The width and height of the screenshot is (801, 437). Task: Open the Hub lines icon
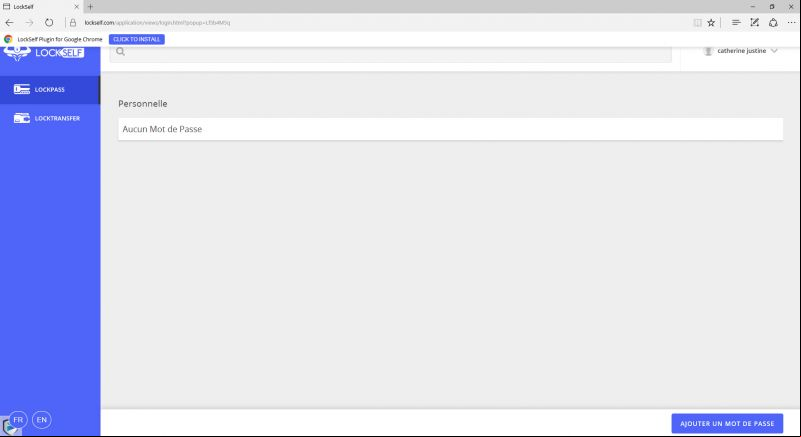[x=736, y=22]
